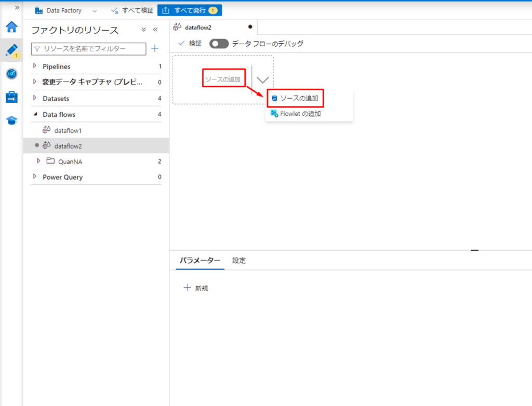532x406 pixels.
Task: Switch to the 設定 tab
Action: [239, 261]
